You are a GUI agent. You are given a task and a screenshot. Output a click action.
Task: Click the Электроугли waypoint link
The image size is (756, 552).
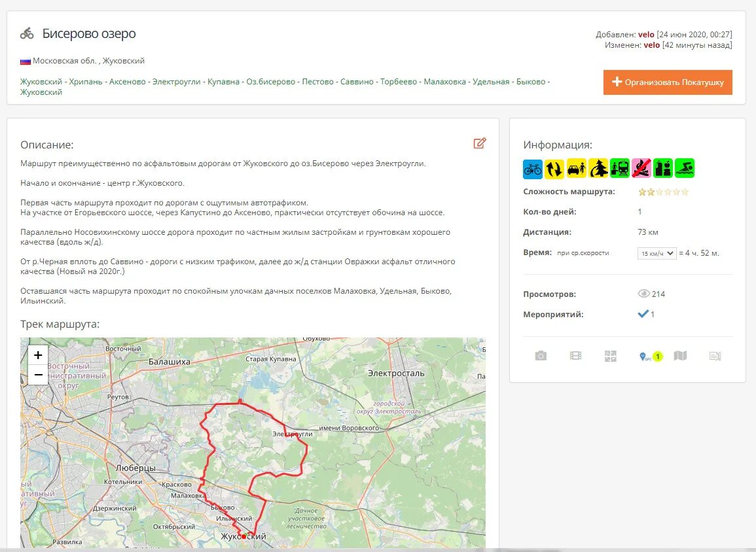pyautogui.click(x=177, y=82)
